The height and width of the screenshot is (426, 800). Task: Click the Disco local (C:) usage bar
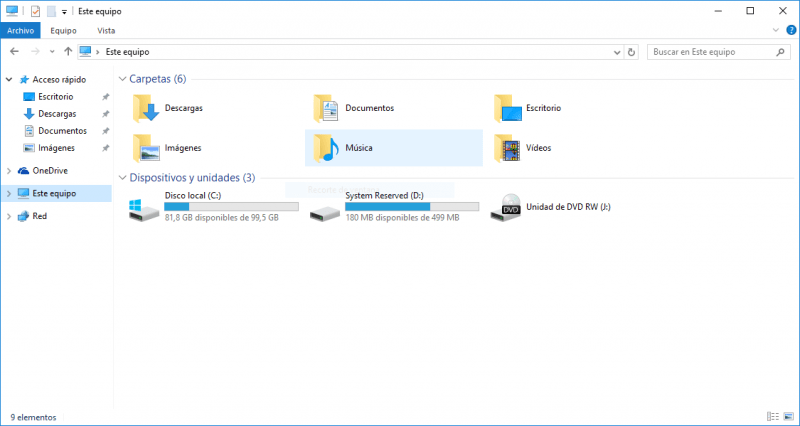pos(231,207)
